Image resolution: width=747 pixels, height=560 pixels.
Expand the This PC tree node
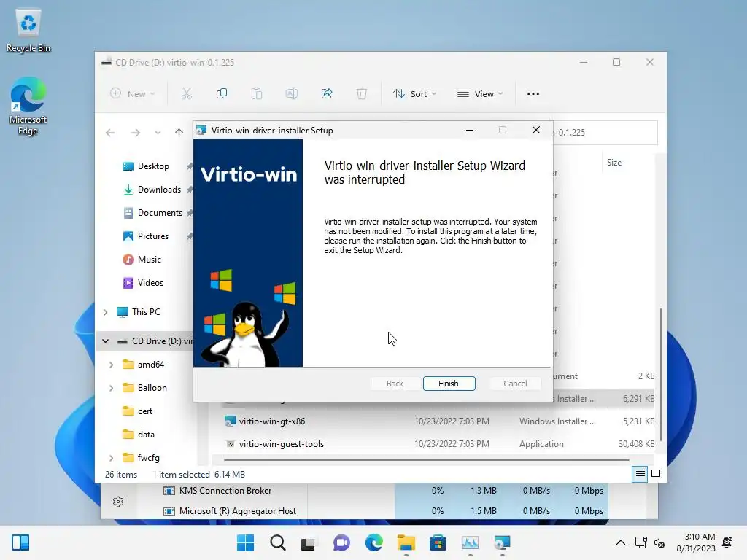(x=105, y=312)
